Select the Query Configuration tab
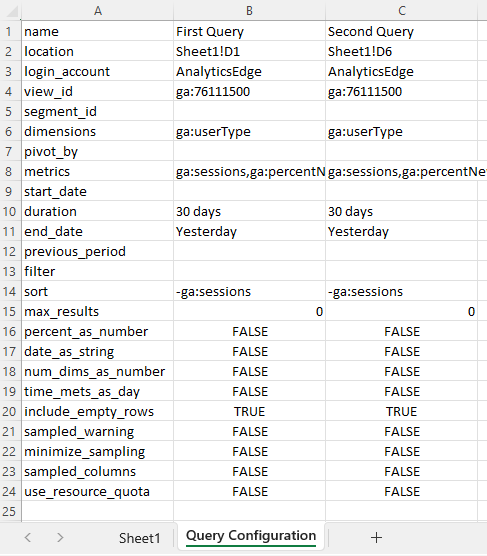 pyautogui.click(x=251, y=536)
